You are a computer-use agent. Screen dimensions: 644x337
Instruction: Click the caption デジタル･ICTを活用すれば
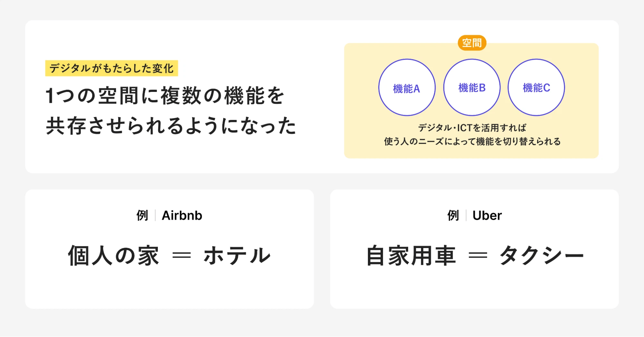pyautogui.click(x=472, y=128)
